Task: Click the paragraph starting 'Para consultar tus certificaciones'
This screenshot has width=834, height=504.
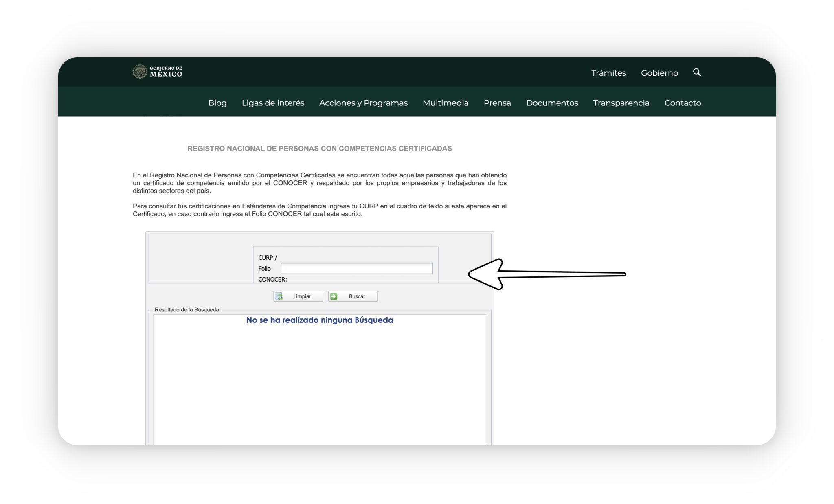Action: (320, 210)
